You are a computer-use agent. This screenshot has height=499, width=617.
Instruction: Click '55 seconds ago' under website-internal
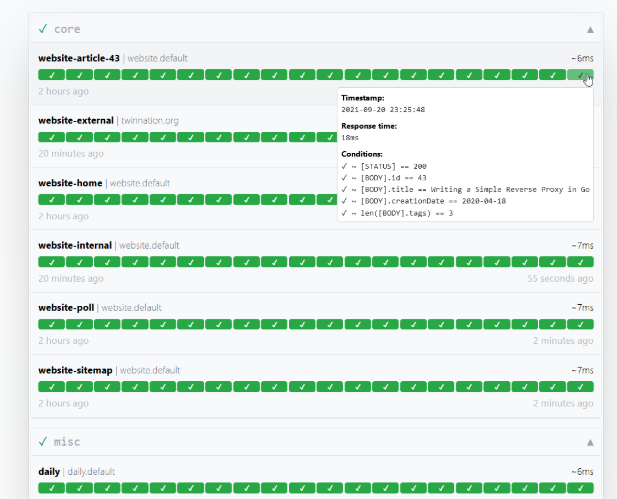tap(560, 278)
